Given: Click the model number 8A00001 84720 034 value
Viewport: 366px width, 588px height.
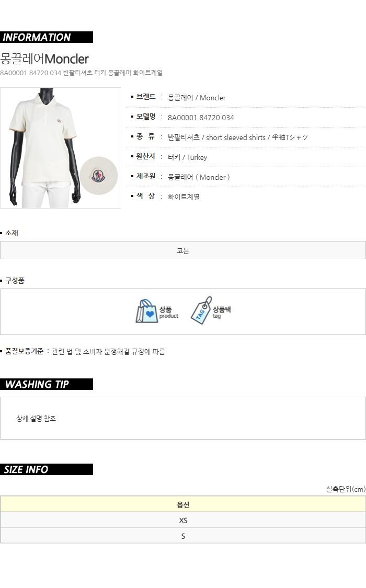Looking at the screenshot, I should 201,118.
